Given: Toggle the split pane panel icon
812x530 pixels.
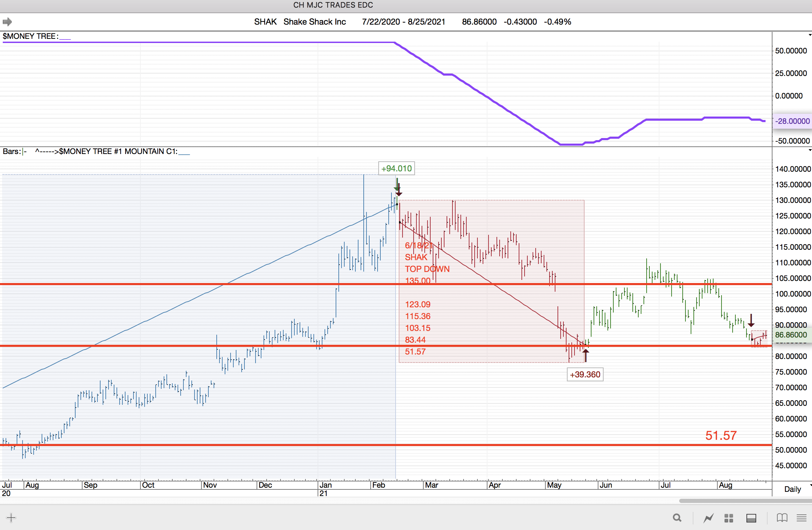Looking at the screenshot, I should pos(751,518).
